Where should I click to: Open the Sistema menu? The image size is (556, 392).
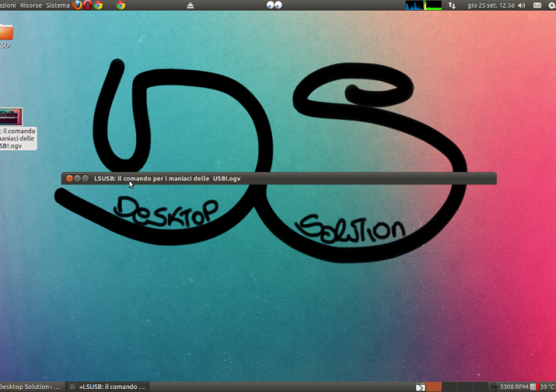[x=58, y=5]
